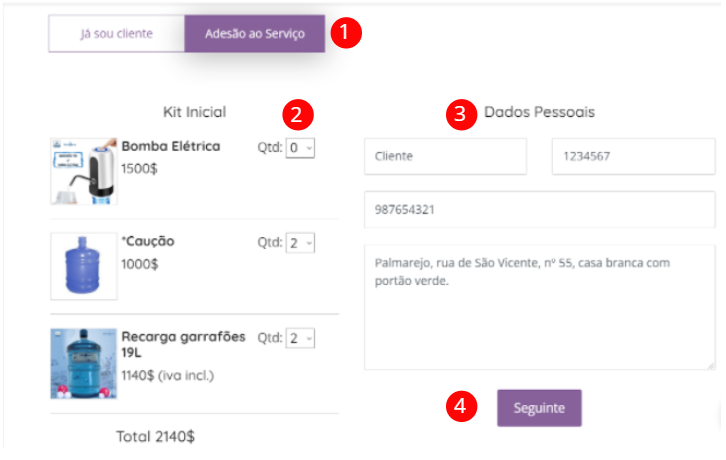Switch to Já sou cliente tab

117,33
